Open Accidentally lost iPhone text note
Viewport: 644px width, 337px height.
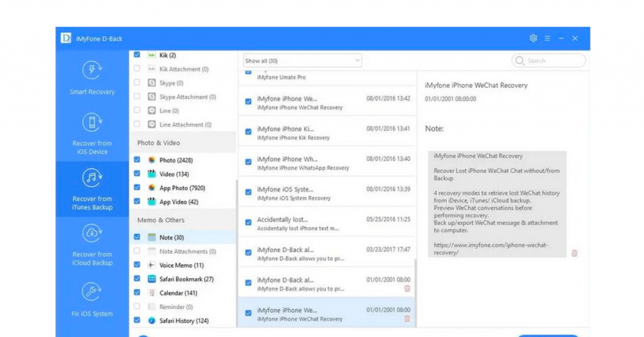327,223
